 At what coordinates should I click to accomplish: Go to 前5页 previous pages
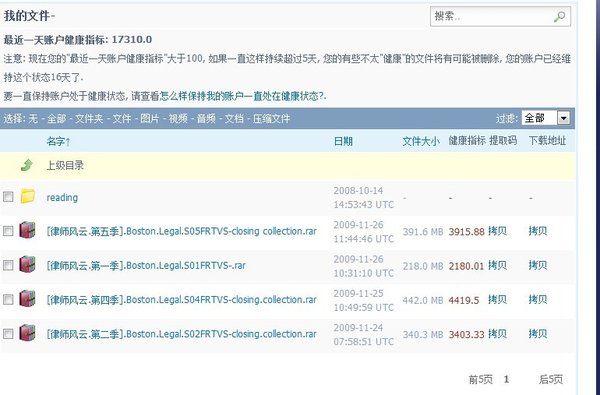481,379
